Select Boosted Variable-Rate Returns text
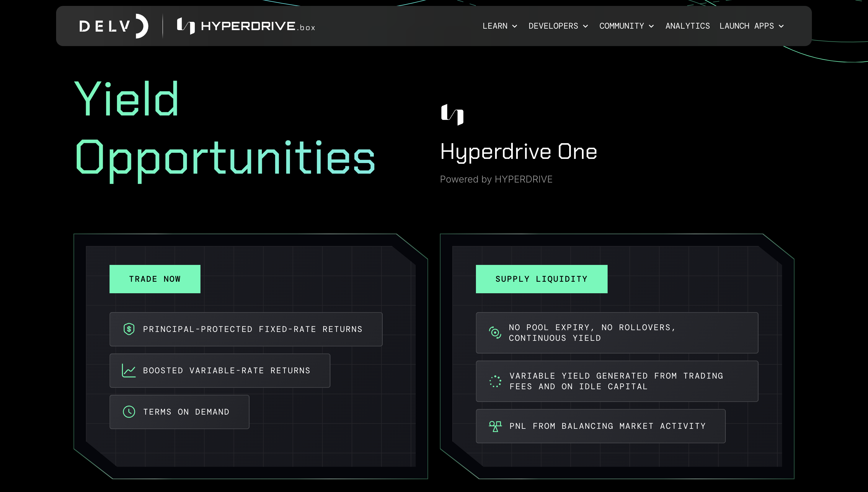868x492 pixels. coord(227,371)
